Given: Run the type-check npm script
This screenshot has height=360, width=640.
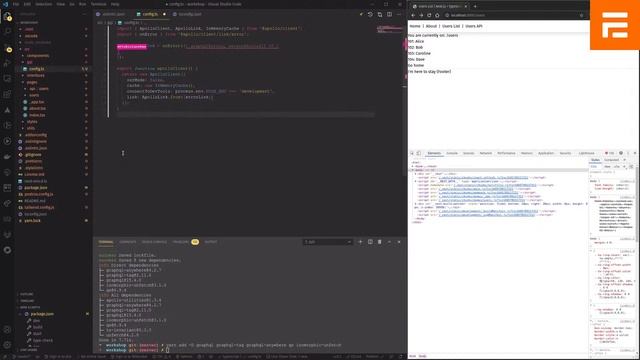Looking at the screenshot, I should (x=42, y=340).
